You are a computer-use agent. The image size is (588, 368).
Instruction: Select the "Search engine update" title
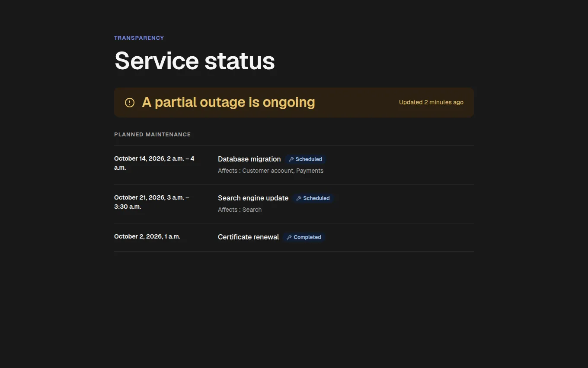[x=253, y=198]
